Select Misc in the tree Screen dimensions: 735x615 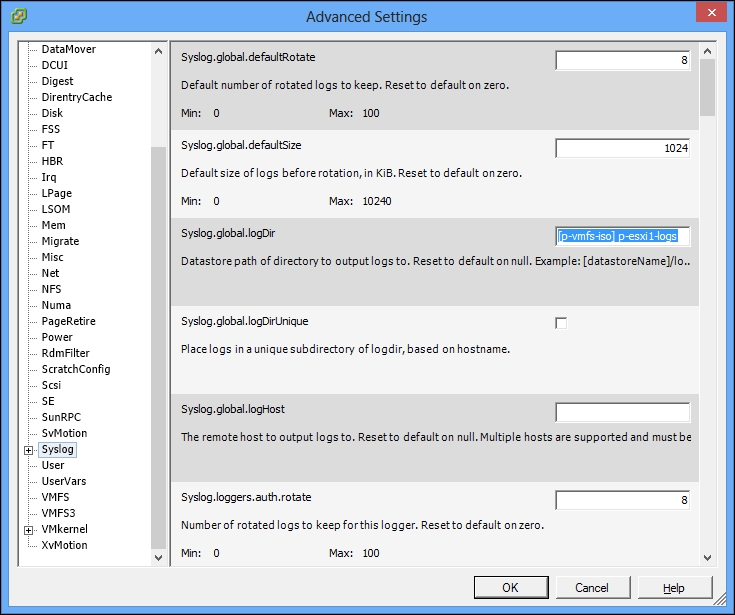tap(52, 257)
